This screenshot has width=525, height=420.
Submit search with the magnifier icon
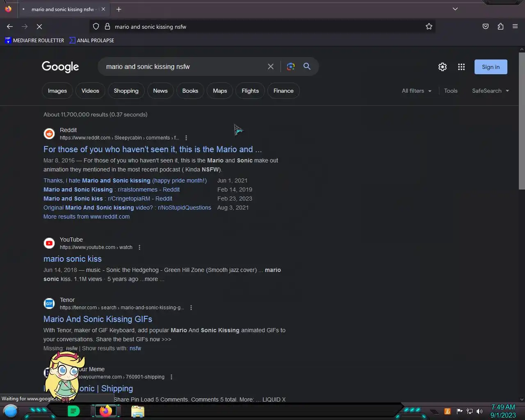tap(307, 66)
